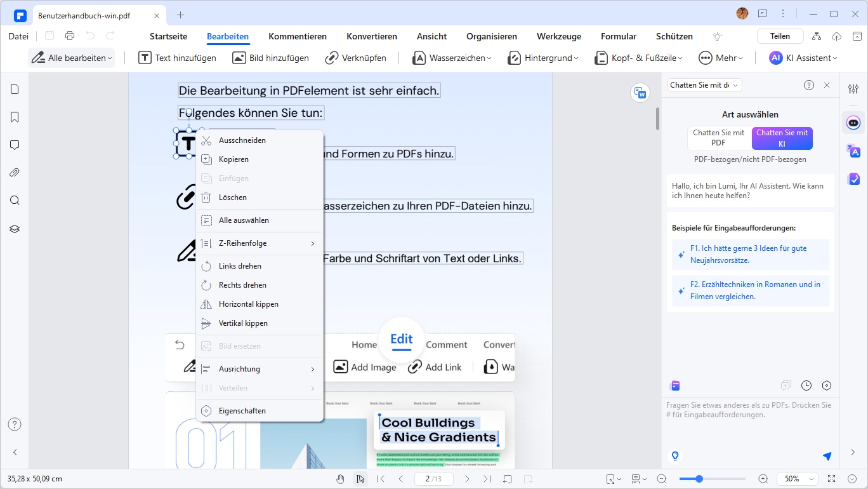
Task: Open the attachments paperclip panel
Action: (x=15, y=173)
